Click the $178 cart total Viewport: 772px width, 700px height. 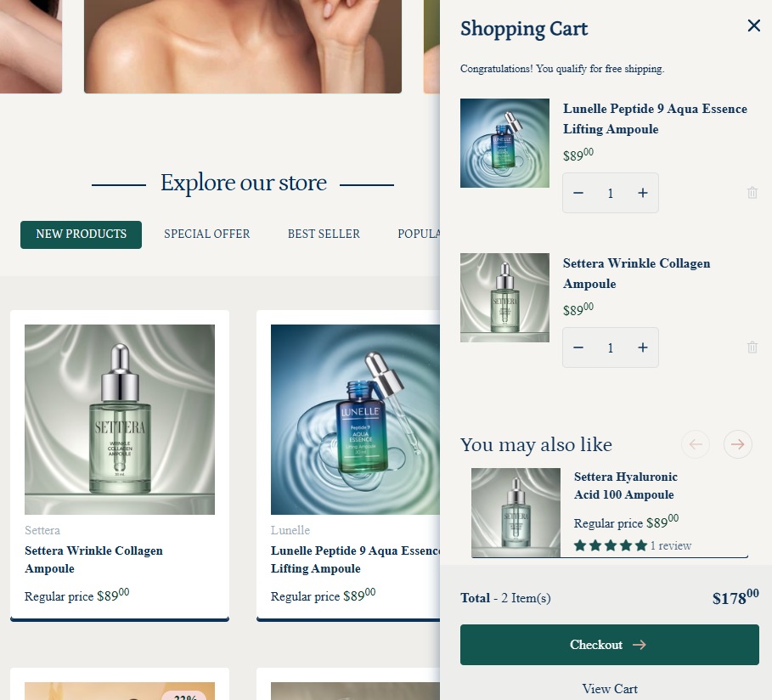735,597
